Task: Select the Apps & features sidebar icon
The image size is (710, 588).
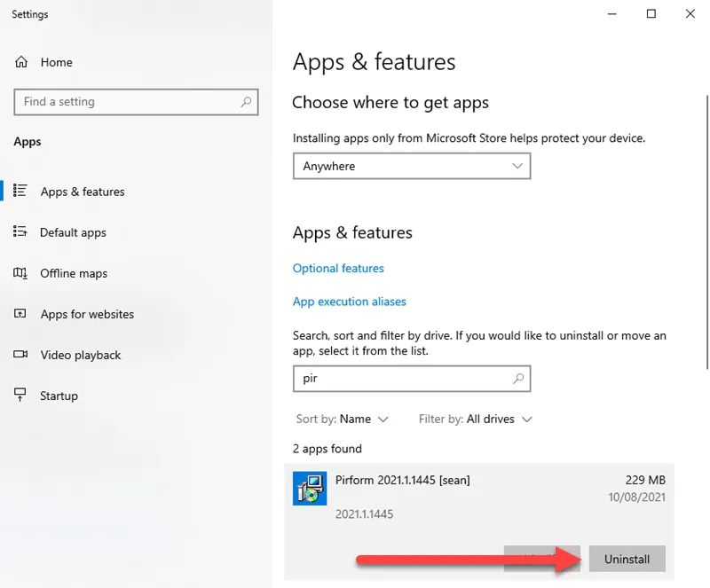Action: click(20, 192)
